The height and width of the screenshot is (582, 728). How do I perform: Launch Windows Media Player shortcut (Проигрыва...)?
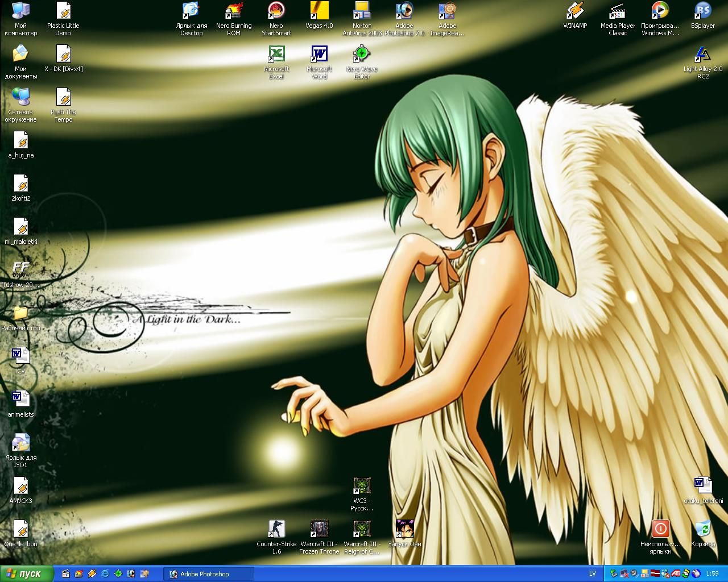coord(660,19)
